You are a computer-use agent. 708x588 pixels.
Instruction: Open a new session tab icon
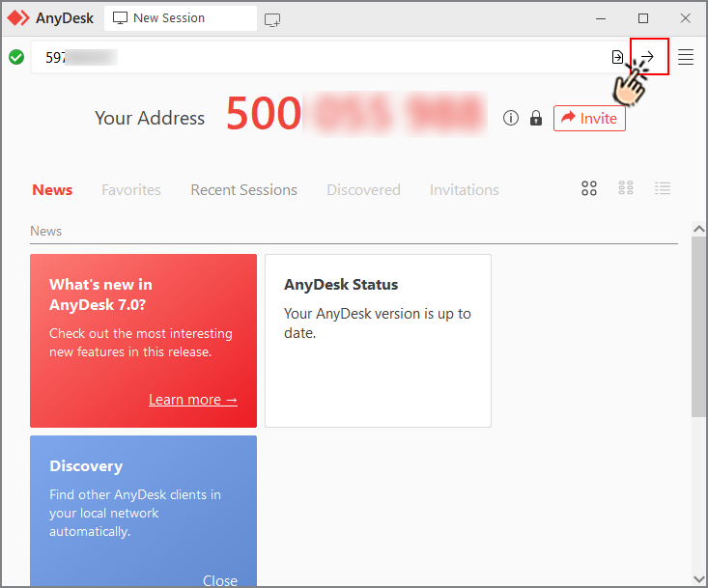tap(272, 20)
